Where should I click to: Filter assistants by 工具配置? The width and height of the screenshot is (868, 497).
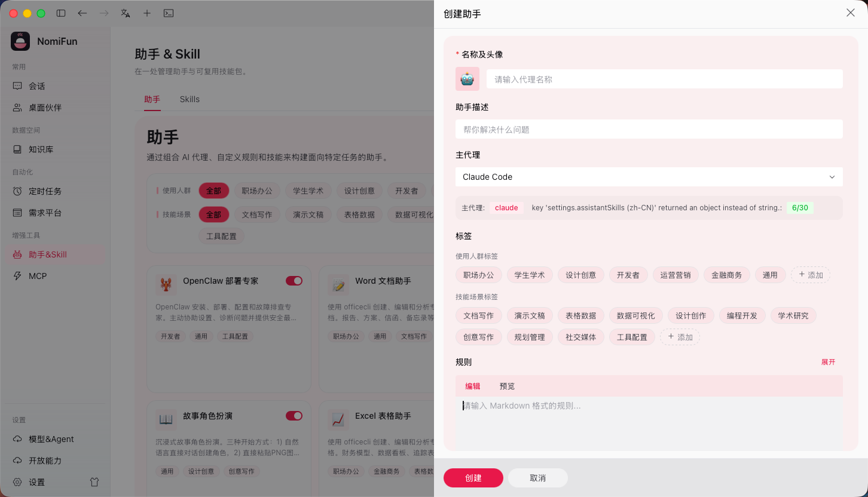[222, 236]
